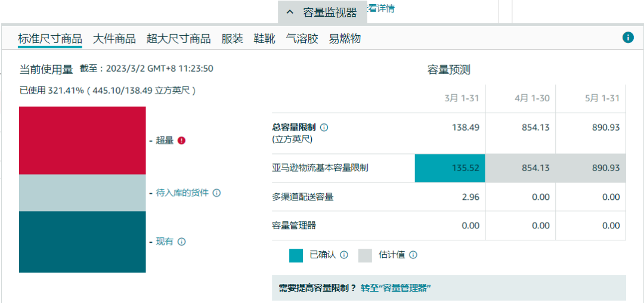Select the 标准尺寸商品 tab
The height and width of the screenshot is (303, 644).
click(x=50, y=39)
